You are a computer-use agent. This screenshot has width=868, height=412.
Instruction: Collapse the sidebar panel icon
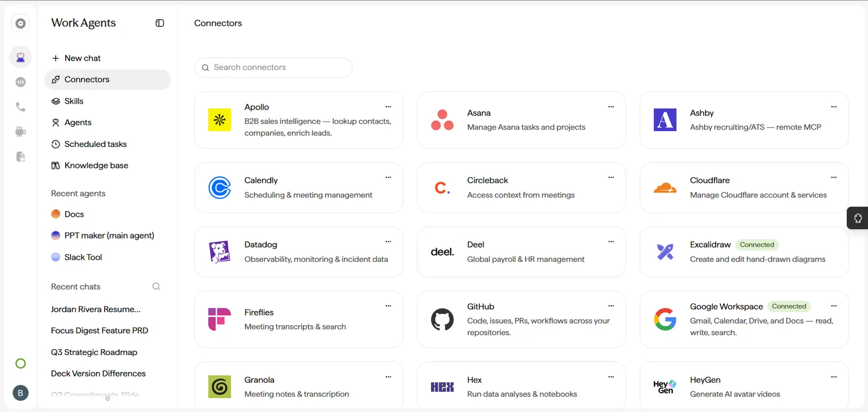(x=159, y=23)
